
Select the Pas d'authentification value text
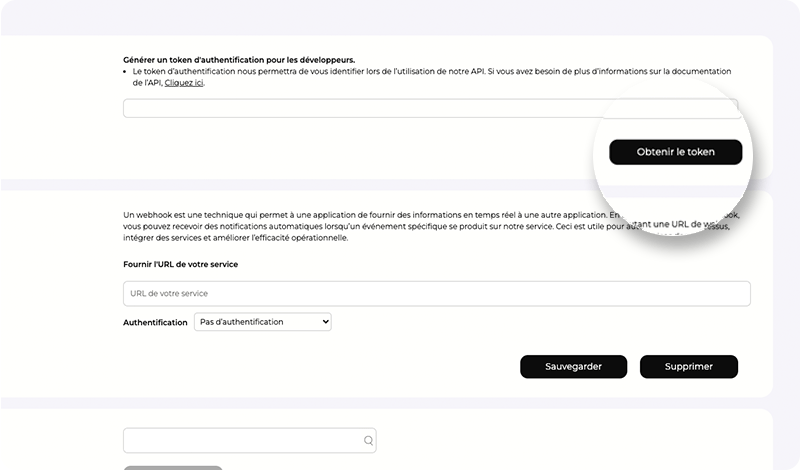point(242,322)
